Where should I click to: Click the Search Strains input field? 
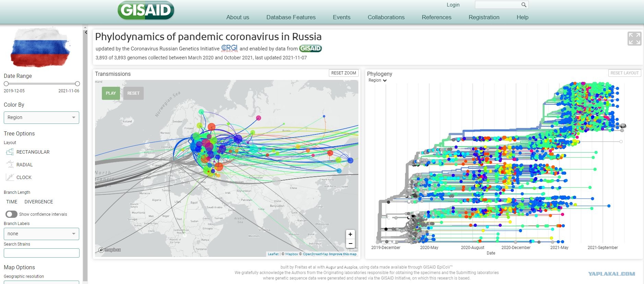click(x=41, y=253)
